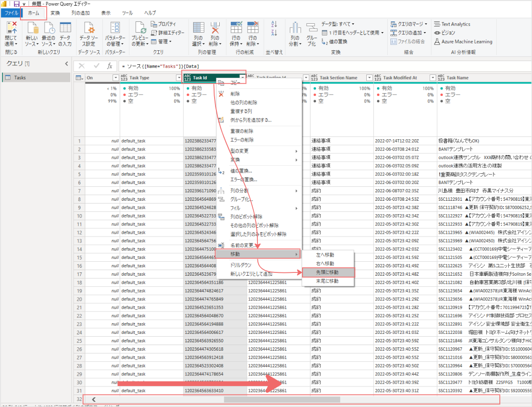Image resolution: width=532 pixels, height=407 pixels.
Task: Open the ヘルプ tab
Action: point(150,13)
